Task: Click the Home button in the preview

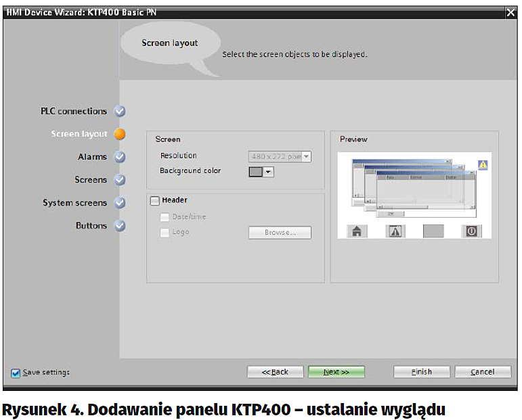Action: [357, 231]
